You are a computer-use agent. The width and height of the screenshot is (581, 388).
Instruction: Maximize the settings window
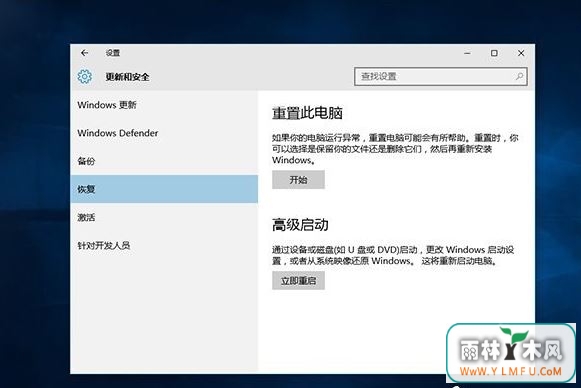tap(494, 53)
